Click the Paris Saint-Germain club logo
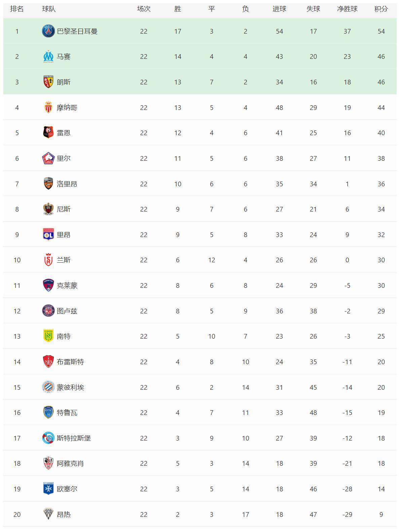400x532 pixels. click(x=48, y=31)
